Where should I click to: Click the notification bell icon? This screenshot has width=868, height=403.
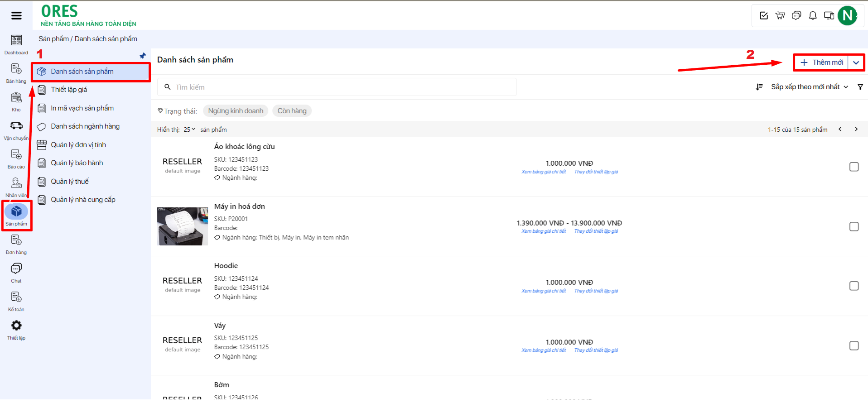[x=813, y=16]
